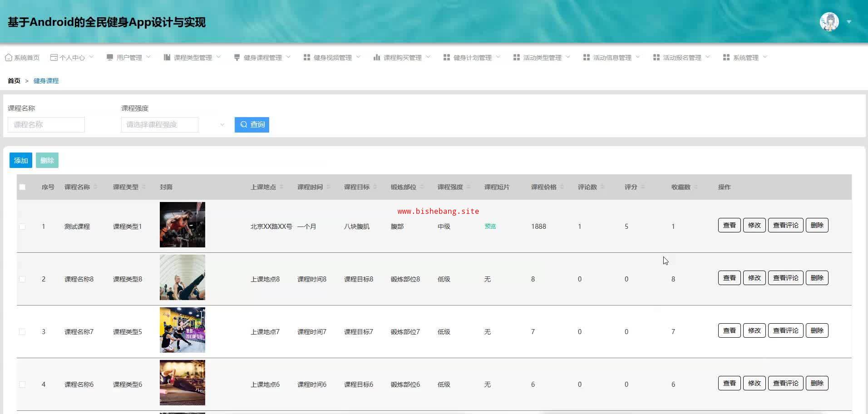Viewport: 868px width, 414px height.
Task: Click the 课程类型管理 icon in navigation
Action: click(167, 58)
